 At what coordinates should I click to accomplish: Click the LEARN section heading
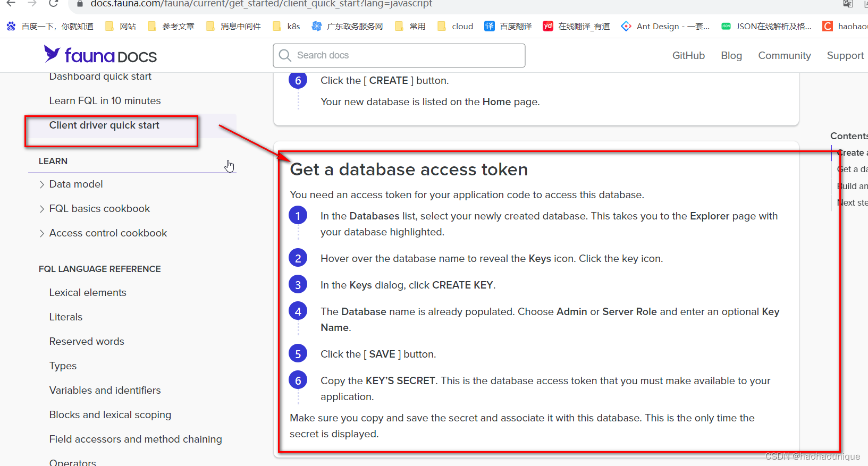(53, 161)
